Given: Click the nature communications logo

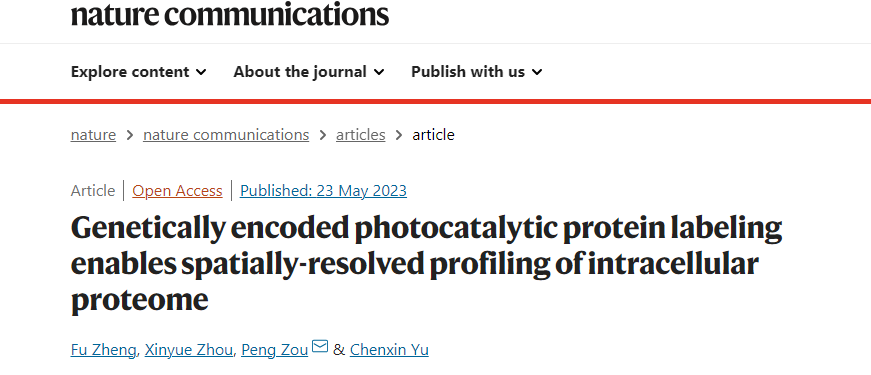Looking at the screenshot, I should coord(230,14).
